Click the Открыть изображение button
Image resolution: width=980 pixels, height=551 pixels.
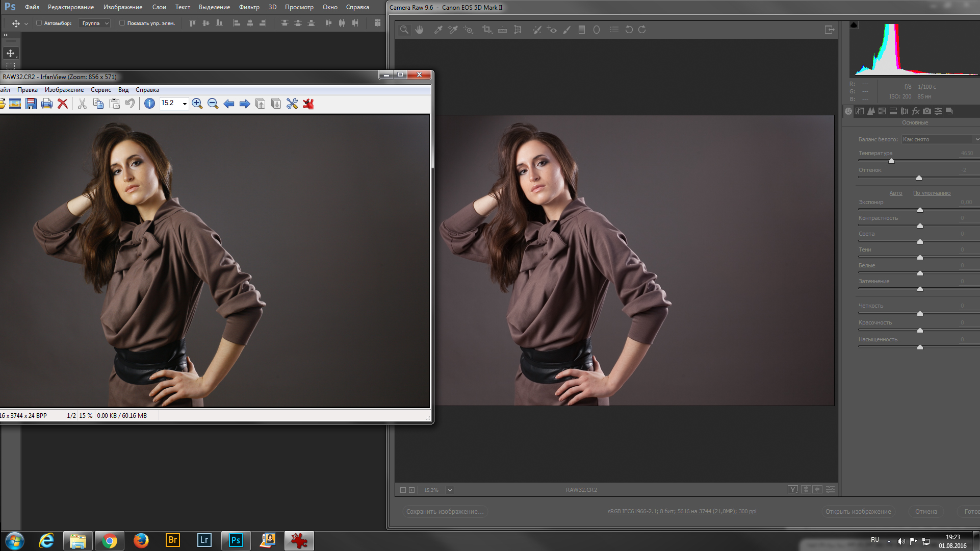tap(858, 511)
